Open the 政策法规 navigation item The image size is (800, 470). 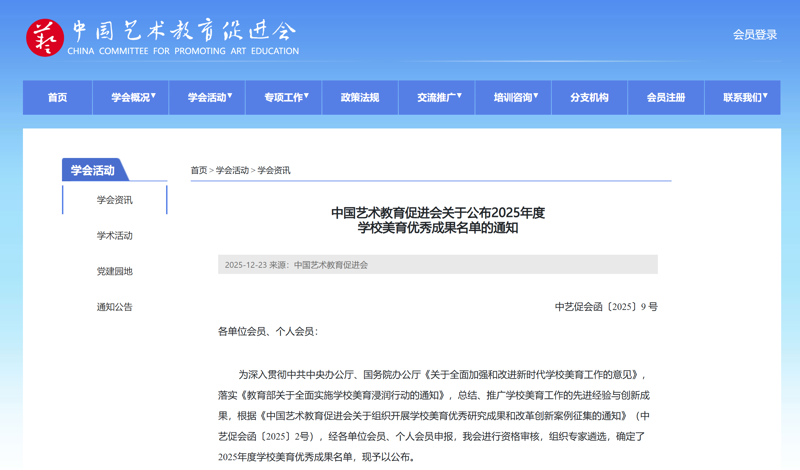(360, 97)
